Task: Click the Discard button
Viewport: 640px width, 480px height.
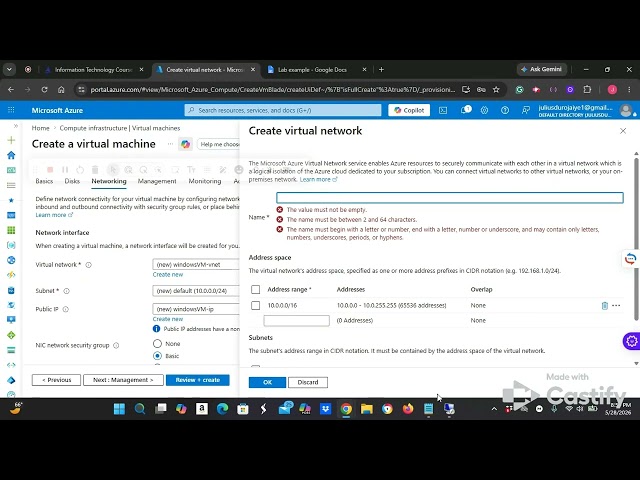Action: 308,382
